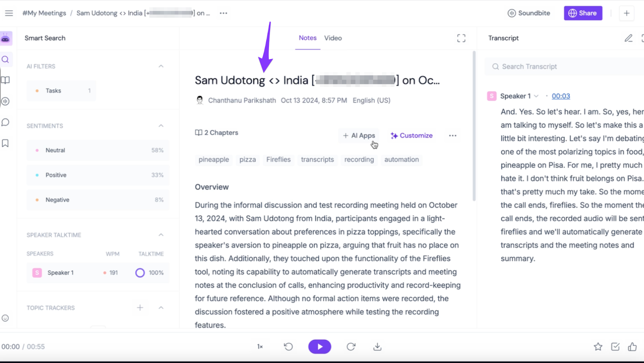This screenshot has width=644, height=363.
Task: Click the skip forward icon
Action: tap(351, 346)
